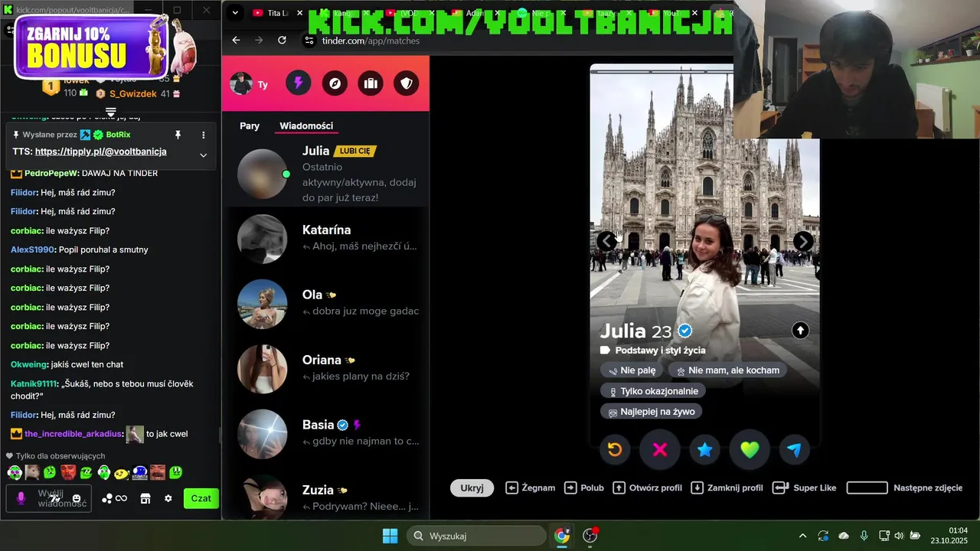
Task: Show hidden system tray icons
Action: (802, 536)
